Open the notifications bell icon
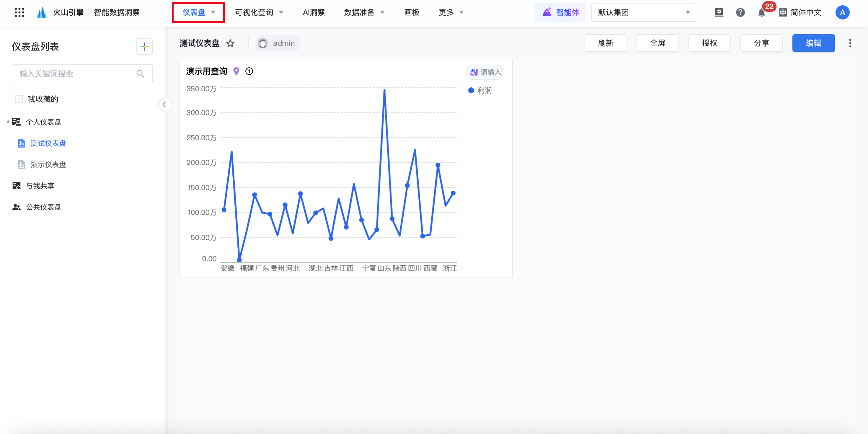The width and height of the screenshot is (868, 434). [x=761, y=13]
